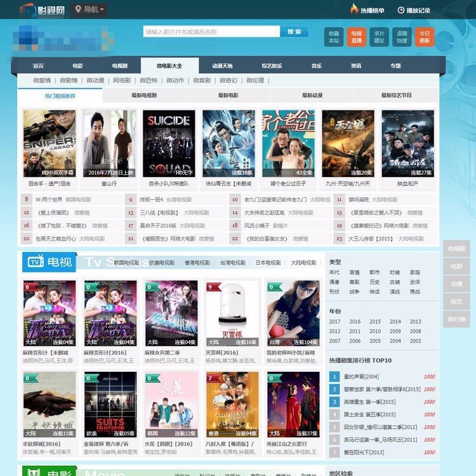
Task: Click side floating 动漫 button
Action: coord(456,284)
